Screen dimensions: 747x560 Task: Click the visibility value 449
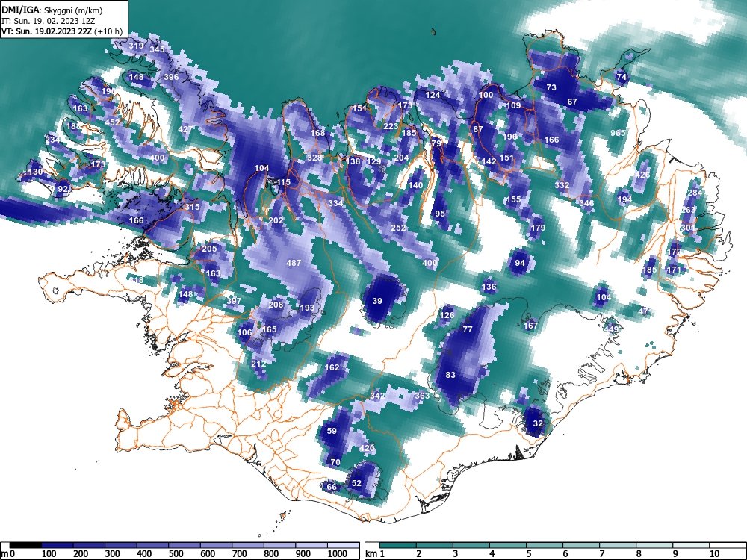pyautogui.click(x=611, y=329)
